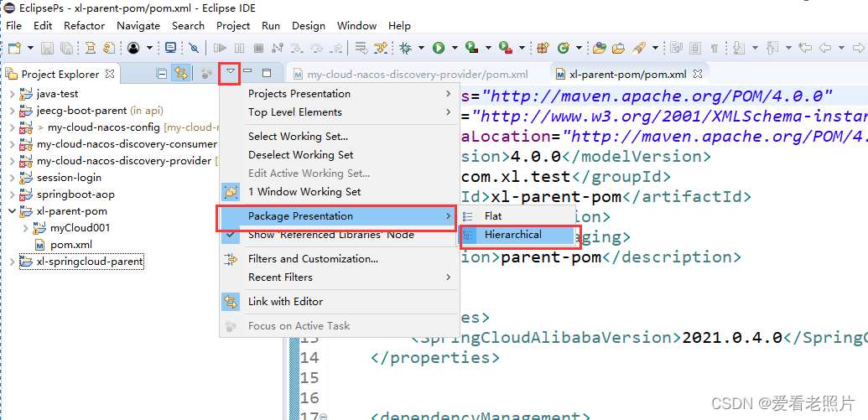Click the New wizard toolbar icon

coord(14,48)
